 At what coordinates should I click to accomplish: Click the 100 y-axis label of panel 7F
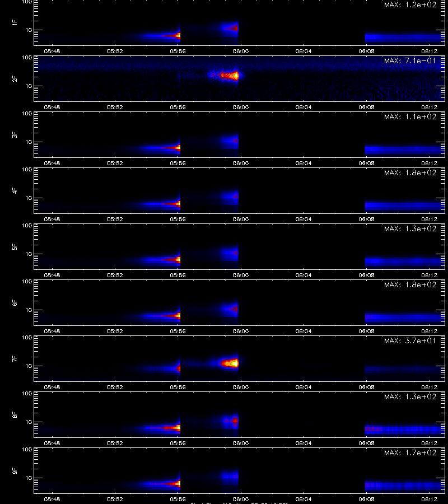[x=27, y=338]
